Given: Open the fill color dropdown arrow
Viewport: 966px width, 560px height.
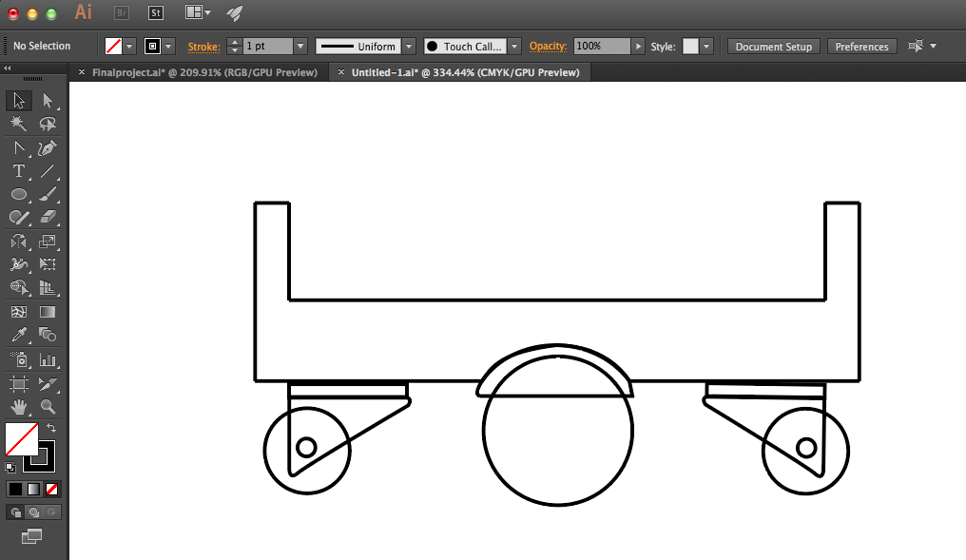Looking at the screenshot, I should coord(129,47).
